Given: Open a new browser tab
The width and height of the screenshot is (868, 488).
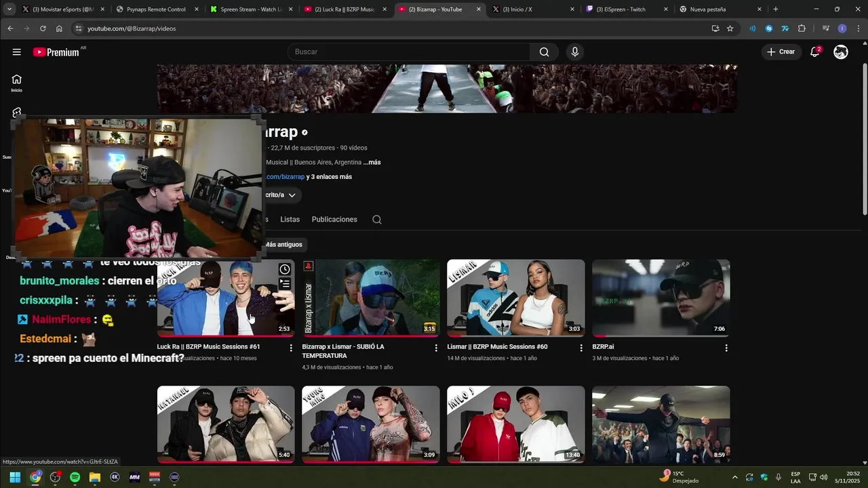Looking at the screenshot, I should coord(776,9).
